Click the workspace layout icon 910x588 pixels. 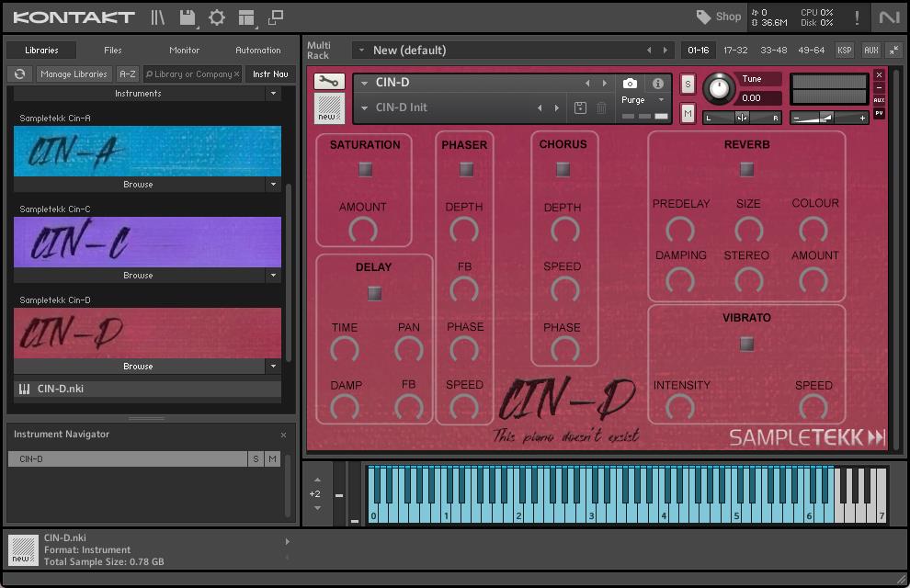click(245, 17)
